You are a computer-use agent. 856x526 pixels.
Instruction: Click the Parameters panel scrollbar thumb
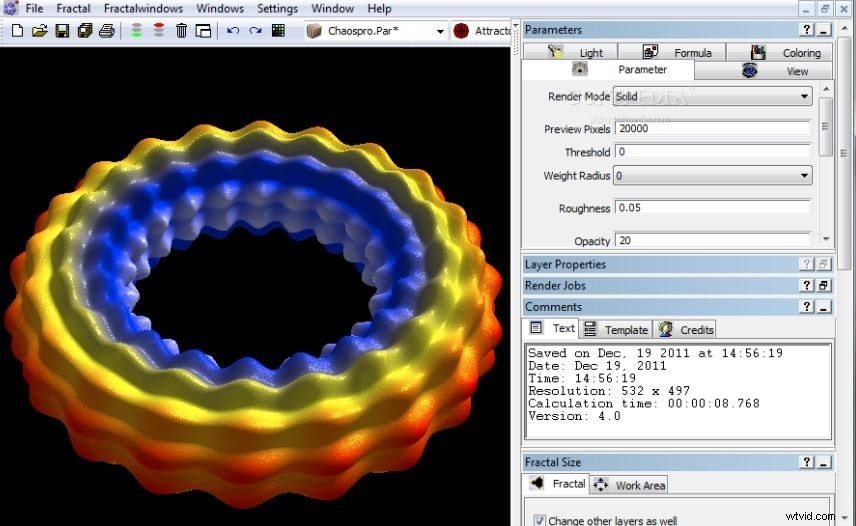click(826, 127)
